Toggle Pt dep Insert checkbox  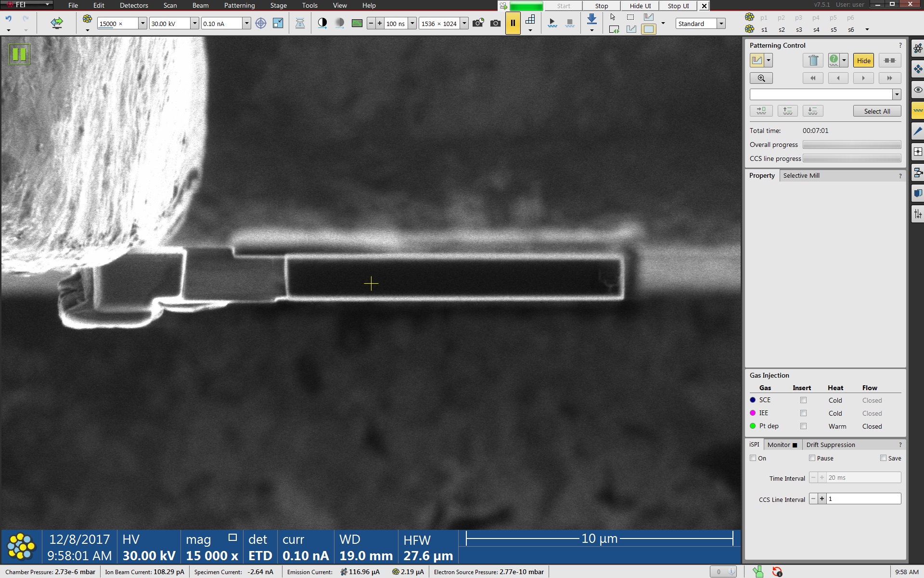pyautogui.click(x=803, y=426)
